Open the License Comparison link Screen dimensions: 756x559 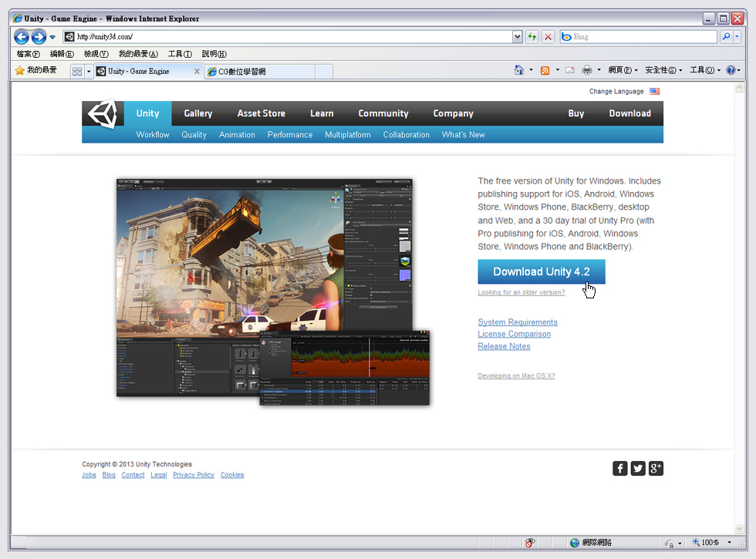pyautogui.click(x=514, y=334)
